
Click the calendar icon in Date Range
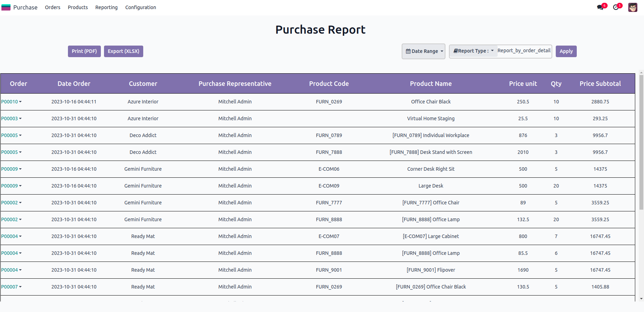click(x=408, y=52)
